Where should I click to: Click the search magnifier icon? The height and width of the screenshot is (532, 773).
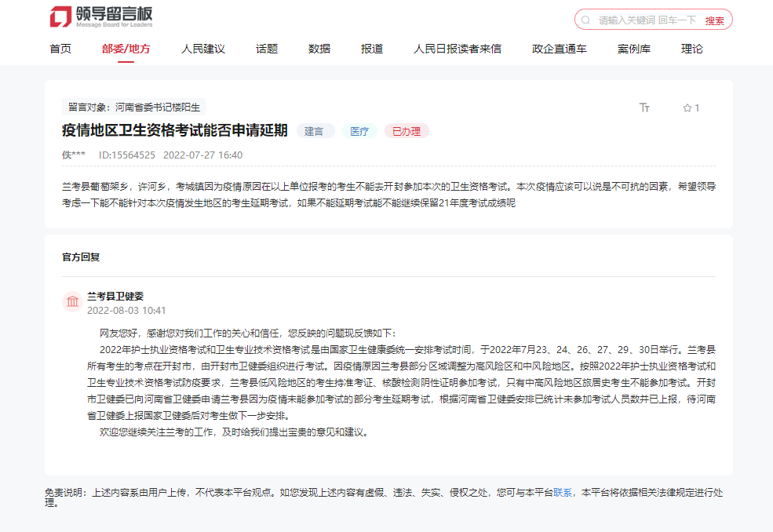585,20
